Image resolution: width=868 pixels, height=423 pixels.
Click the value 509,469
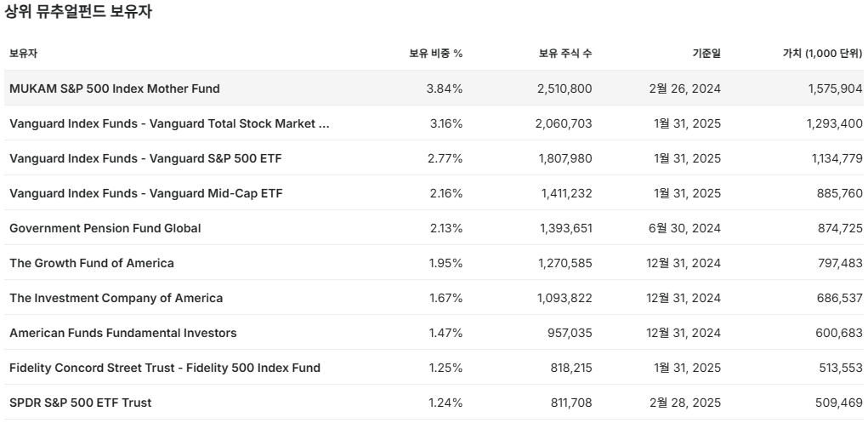click(x=839, y=403)
